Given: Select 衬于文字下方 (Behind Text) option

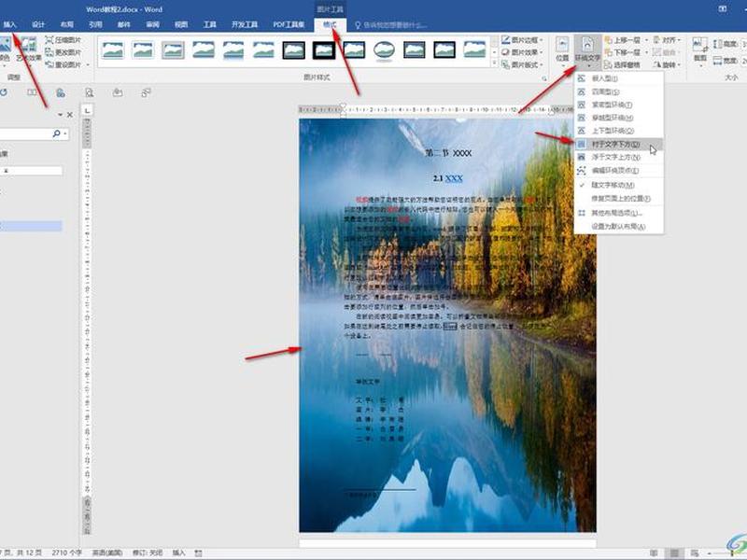Looking at the screenshot, I should tap(619, 144).
